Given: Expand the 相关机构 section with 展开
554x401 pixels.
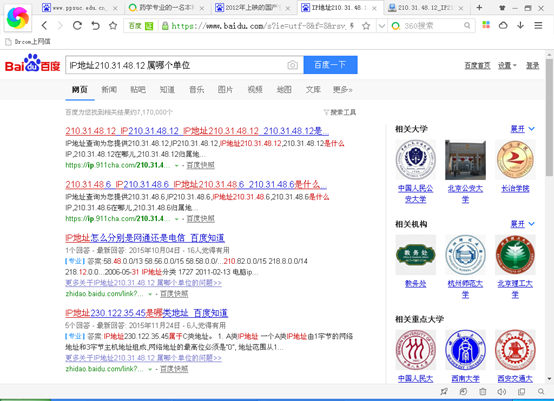Looking at the screenshot, I should click(523, 224).
